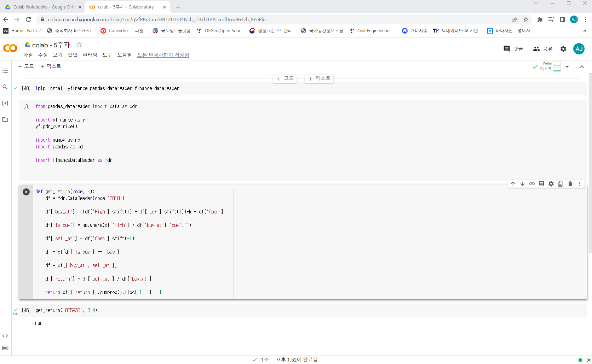Close the bottom status bar
The image size is (592, 364).
[x=589, y=360]
